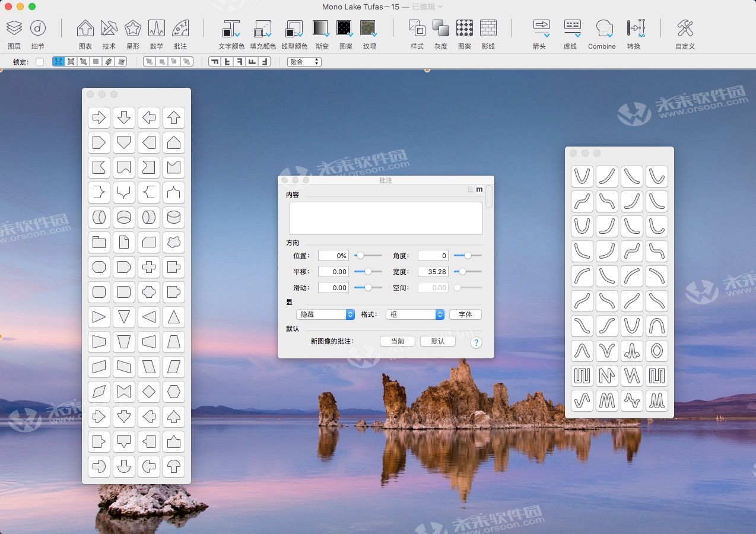
Task: Click the 样式 style icon
Action: pos(417,28)
